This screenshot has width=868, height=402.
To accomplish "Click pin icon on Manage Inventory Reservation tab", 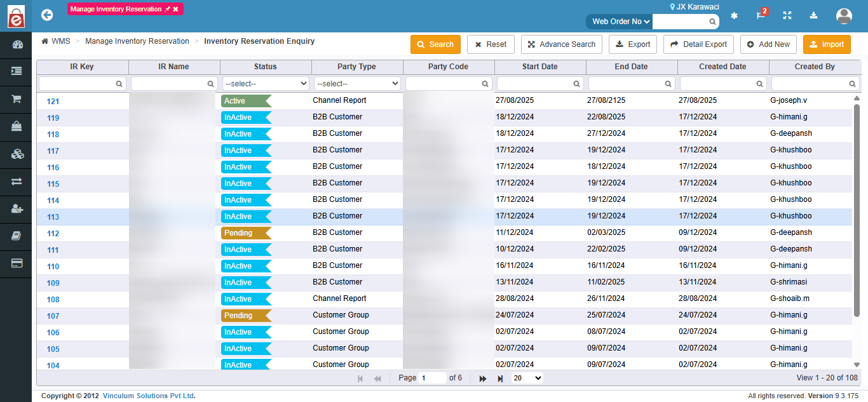I will (x=167, y=10).
